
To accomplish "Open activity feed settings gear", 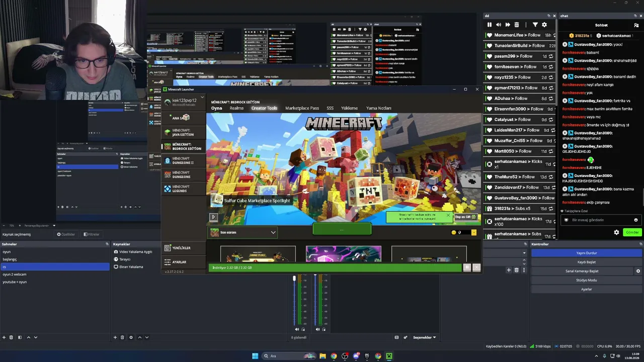I will pos(544,25).
